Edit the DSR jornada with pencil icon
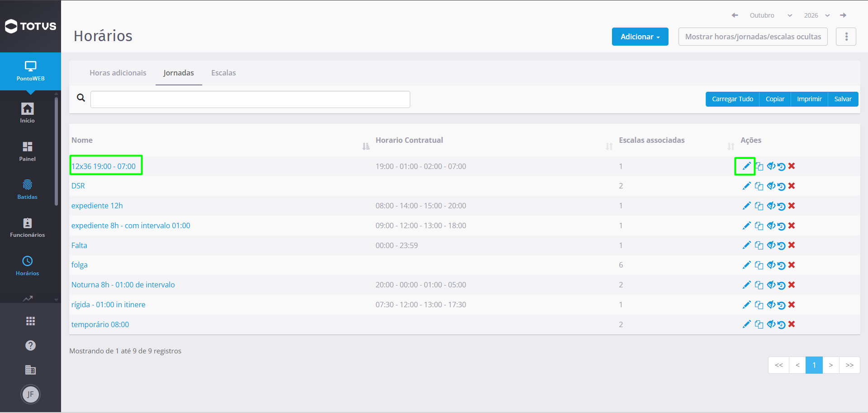The width and height of the screenshot is (868, 413). point(746,186)
